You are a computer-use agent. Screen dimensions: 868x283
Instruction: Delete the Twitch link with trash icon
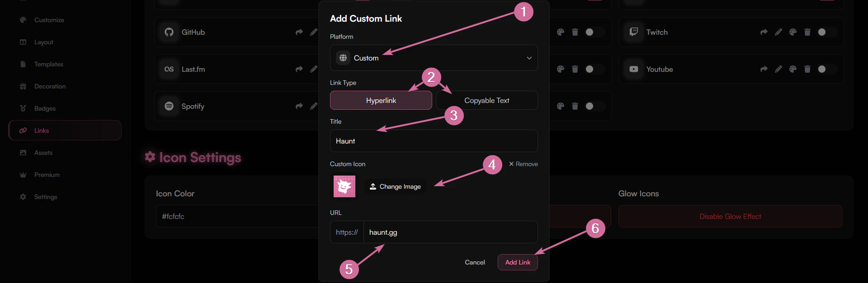tap(807, 32)
